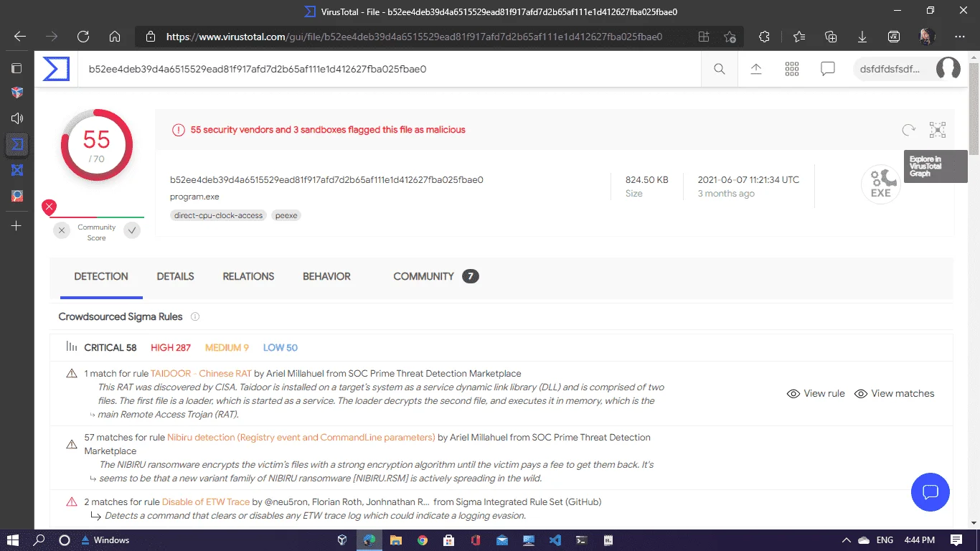Image resolution: width=980 pixels, height=551 pixels.
Task: Add a new tab with the plus icon
Action: 17,226
